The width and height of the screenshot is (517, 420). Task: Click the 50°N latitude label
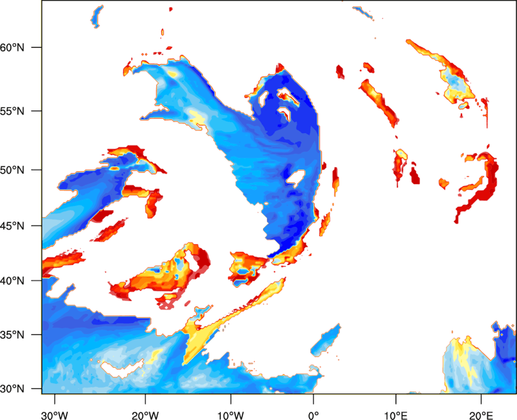click(12, 170)
